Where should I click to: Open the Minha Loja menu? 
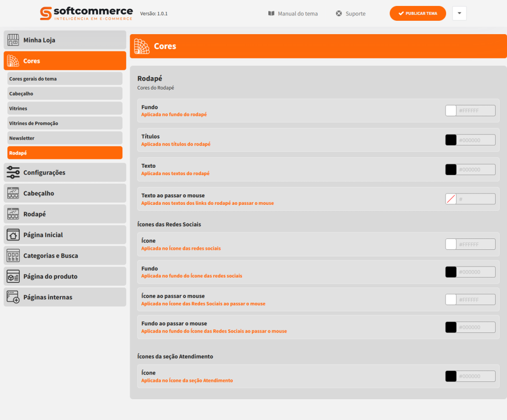(x=65, y=40)
